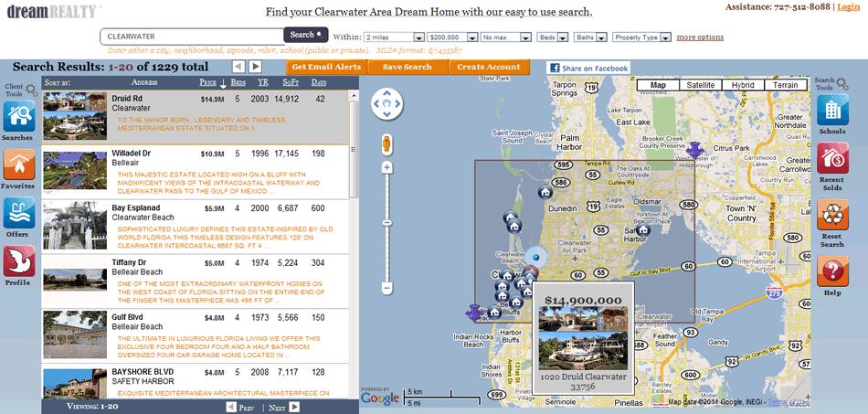
Task: Switch to Terrain view
Action: 786,85
